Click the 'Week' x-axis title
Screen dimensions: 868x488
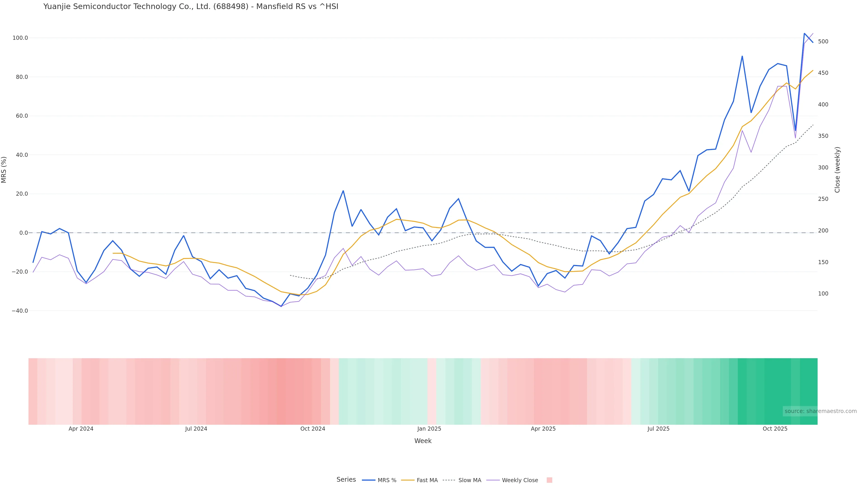tap(423, 441)
